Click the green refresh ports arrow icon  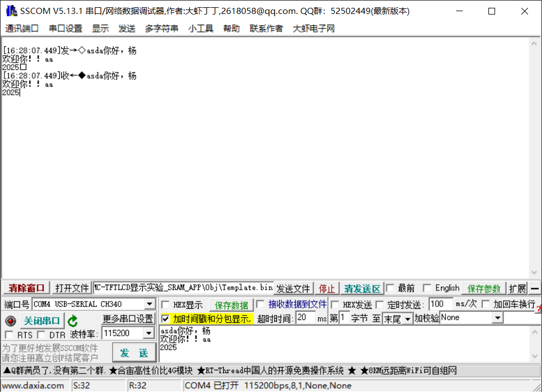pyautogui.click(x=73, y=320)
